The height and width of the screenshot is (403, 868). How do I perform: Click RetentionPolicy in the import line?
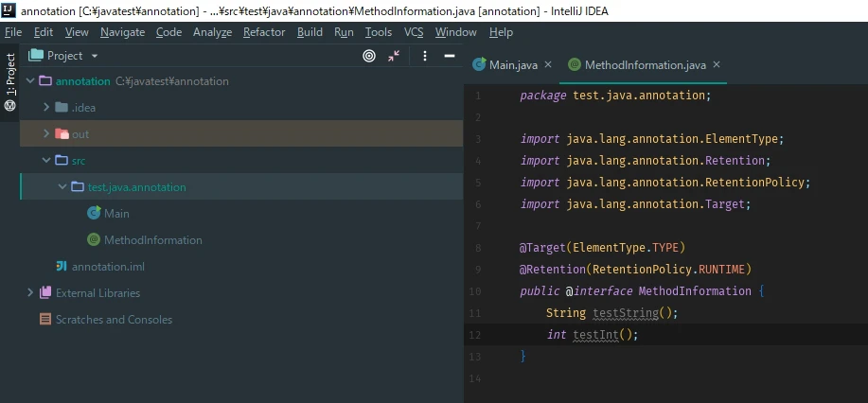tap(754, 183)
